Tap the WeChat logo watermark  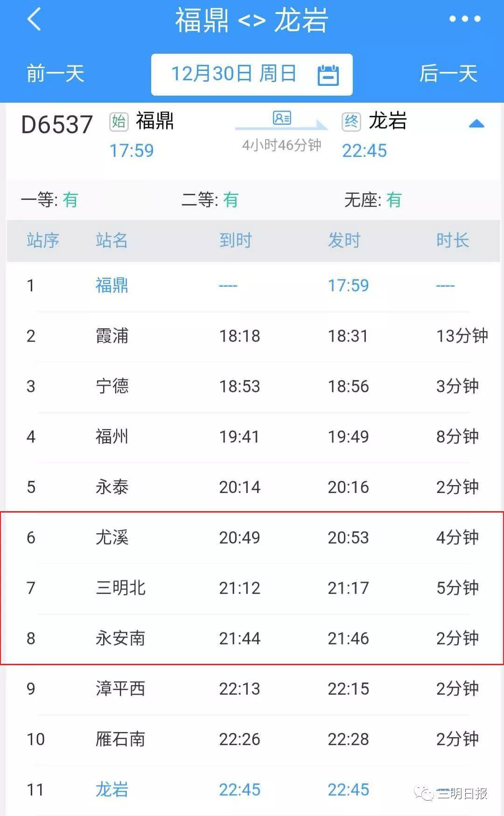[x=424, y=793]
